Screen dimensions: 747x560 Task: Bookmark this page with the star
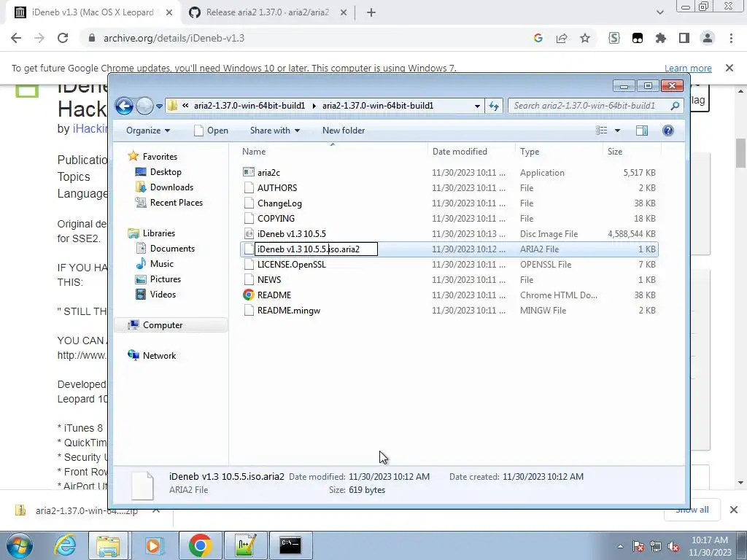pos(585,38)
